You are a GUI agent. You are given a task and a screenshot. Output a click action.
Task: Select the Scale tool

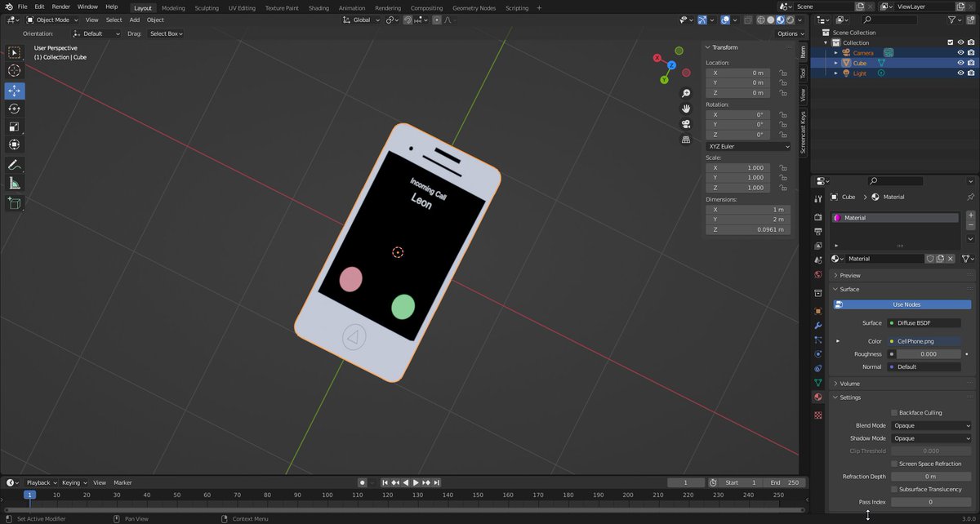click(x=15, y=127)
